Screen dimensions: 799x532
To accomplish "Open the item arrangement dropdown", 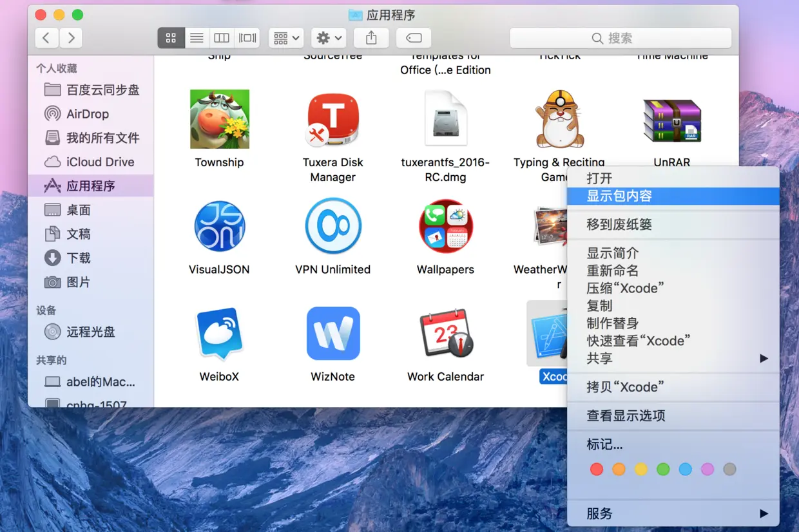I will pyautogui.click(x=286, y=38).
